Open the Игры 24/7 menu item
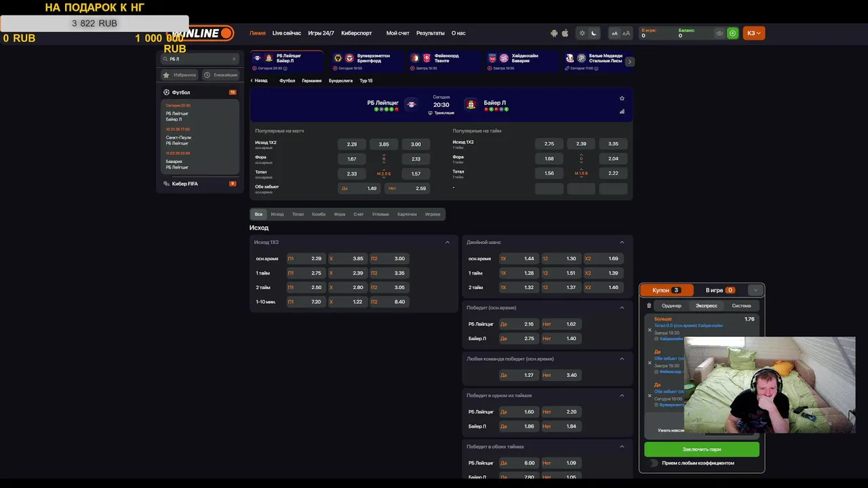Screen dimensions: 868x488 coord(321,33)
